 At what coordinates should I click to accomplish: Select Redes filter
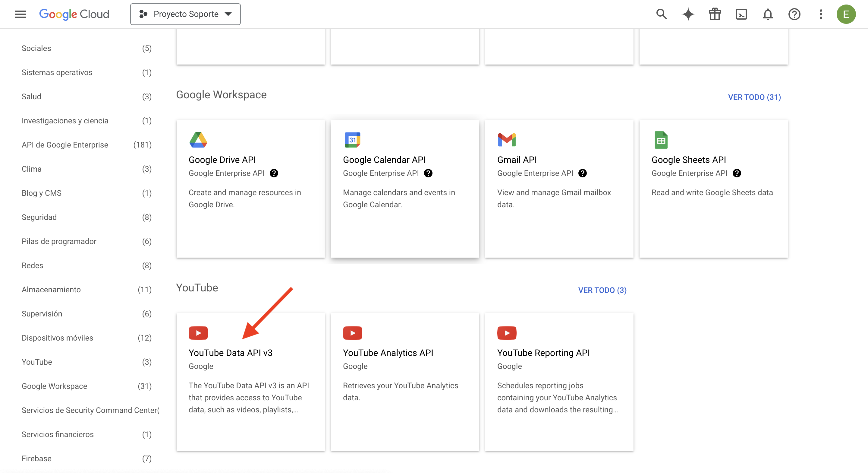pos(86,265)
